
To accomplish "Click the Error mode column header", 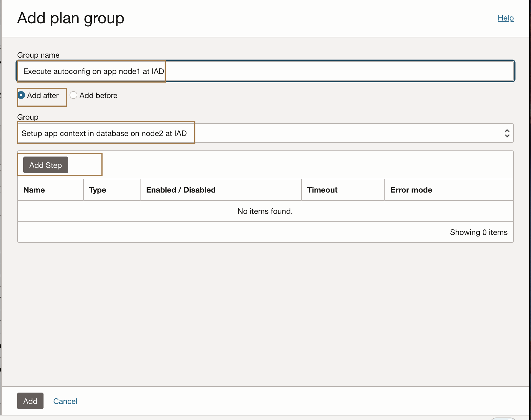I will 411,190.
